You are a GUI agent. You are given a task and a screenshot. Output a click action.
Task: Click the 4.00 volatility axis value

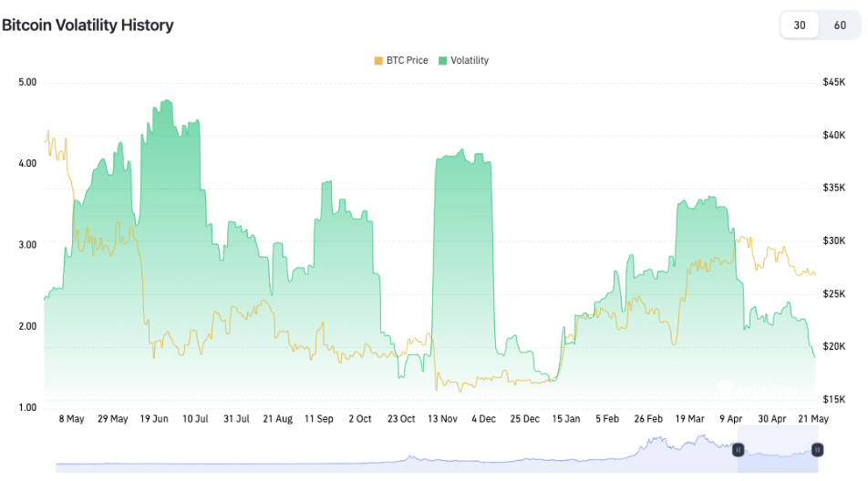click(27, 164)
